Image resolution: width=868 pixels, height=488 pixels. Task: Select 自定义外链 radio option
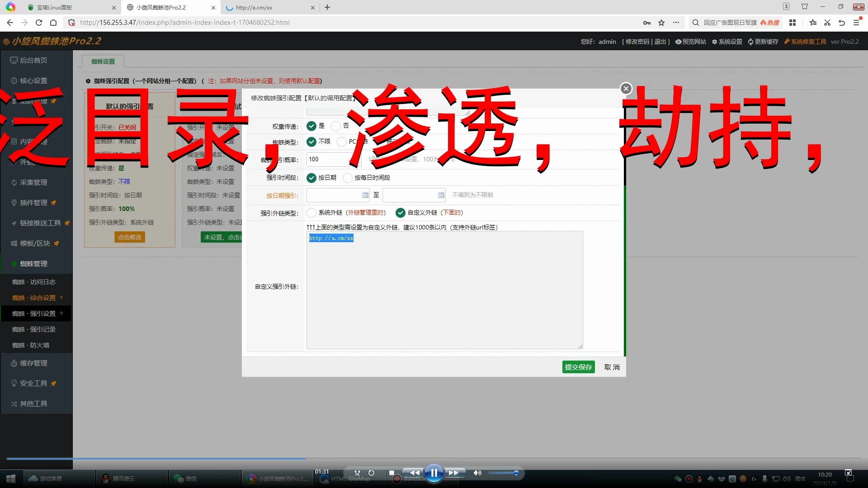pyautogui.click(x=400, y=213)
